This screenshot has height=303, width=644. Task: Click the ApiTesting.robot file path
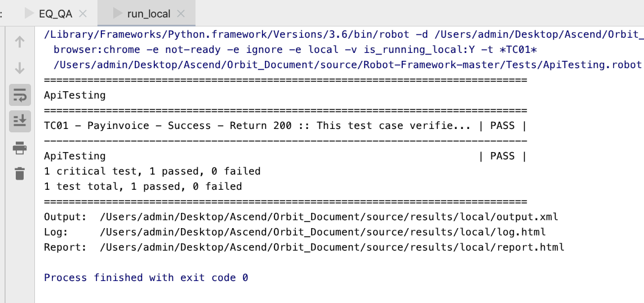click(x=347, y=65)
